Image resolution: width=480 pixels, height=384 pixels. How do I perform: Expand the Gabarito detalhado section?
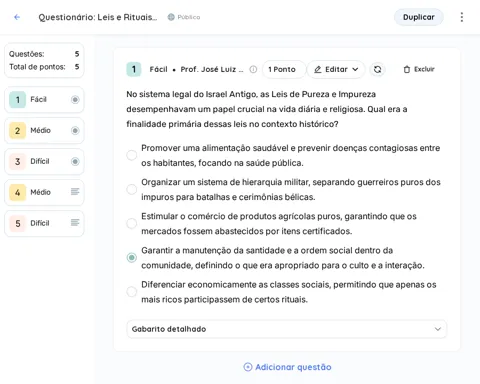point(287,329)
